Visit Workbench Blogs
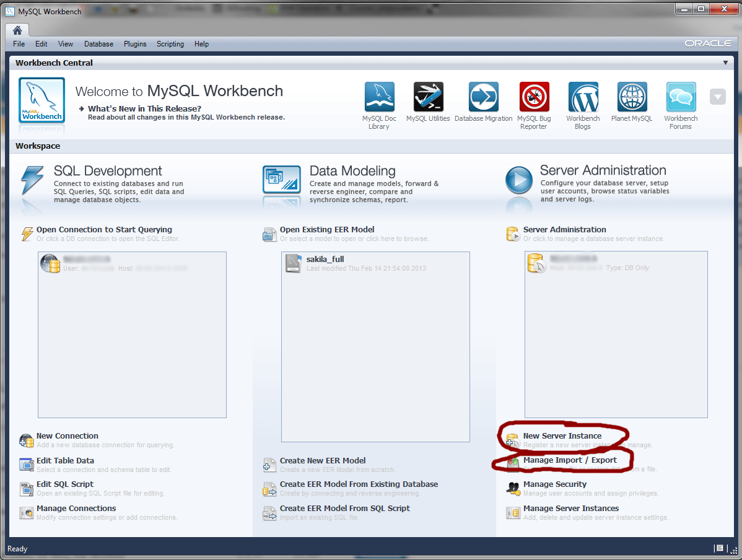This screenshot has height=560, width=742. click(x=582, y=97)
